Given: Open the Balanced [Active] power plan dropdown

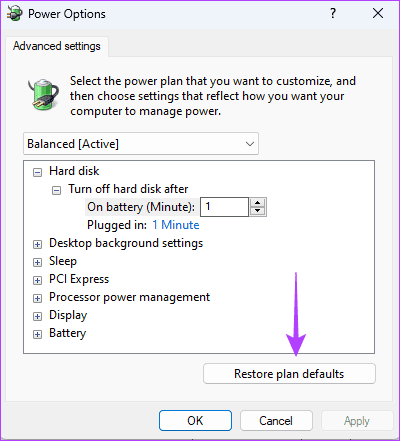Looking at the screenshot, I should coord(141,144).
